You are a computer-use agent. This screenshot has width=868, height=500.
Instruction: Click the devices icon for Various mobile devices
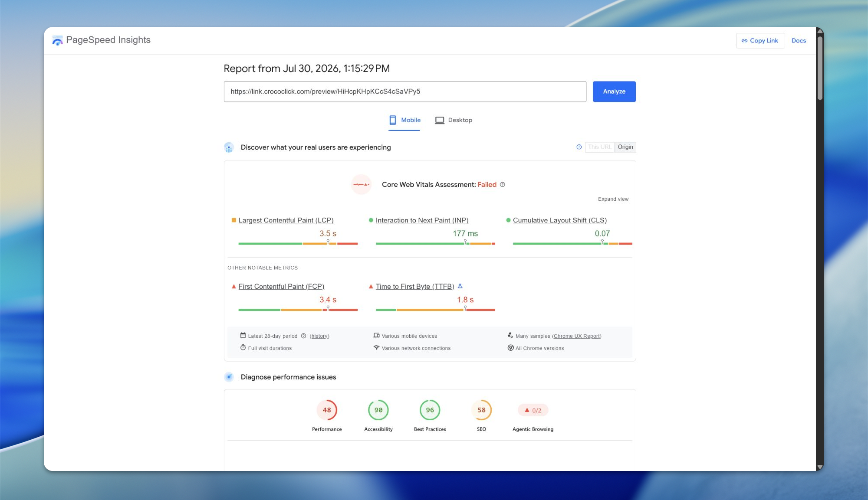tap(377, 336)
